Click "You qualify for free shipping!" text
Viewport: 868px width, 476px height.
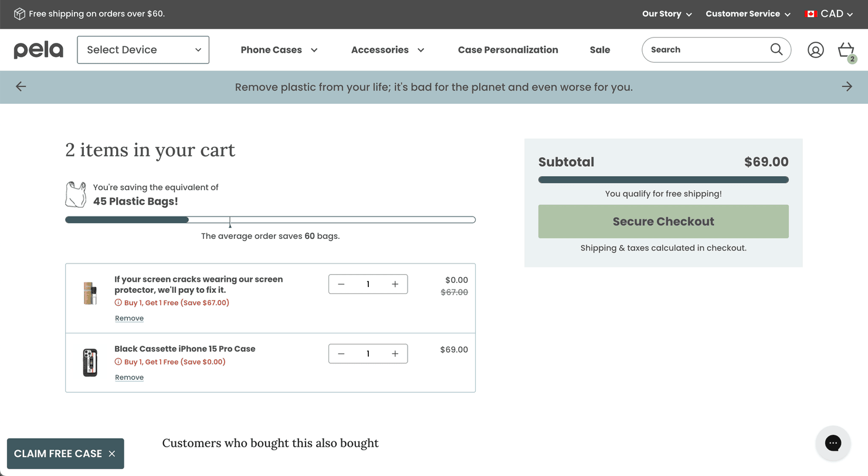click(663, 194)
